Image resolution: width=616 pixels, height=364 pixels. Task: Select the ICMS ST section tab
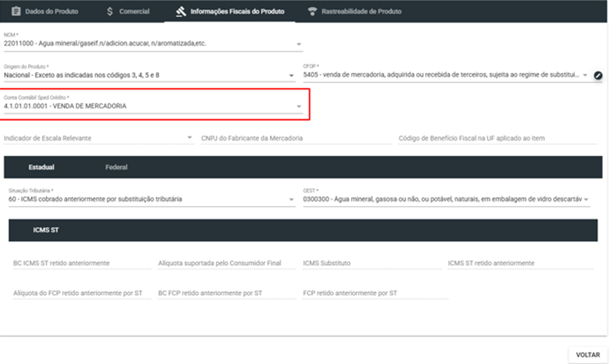(x=46, y=230)
